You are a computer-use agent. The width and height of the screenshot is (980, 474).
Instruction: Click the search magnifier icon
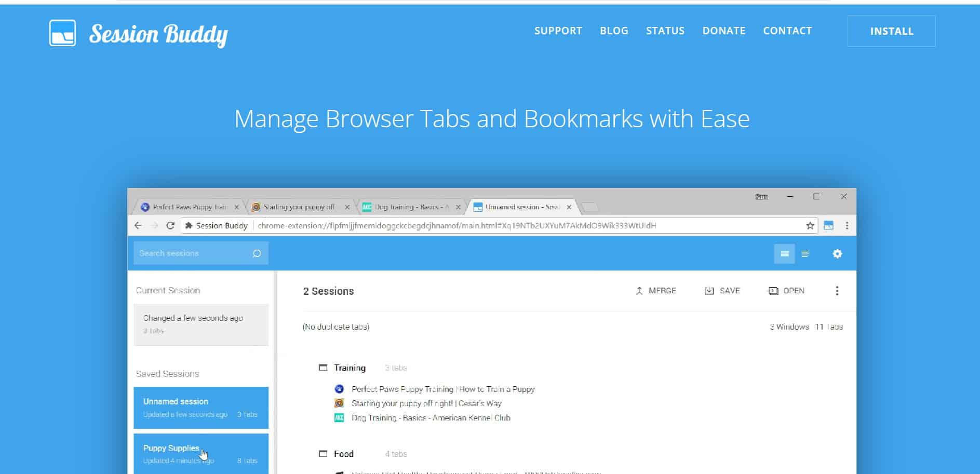click(x=257, y=253)
